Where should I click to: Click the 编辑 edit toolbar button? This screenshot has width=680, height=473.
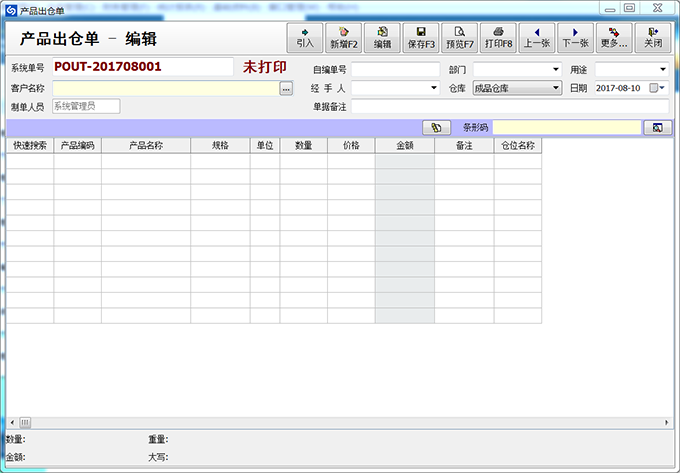click(x=382, y=38)
